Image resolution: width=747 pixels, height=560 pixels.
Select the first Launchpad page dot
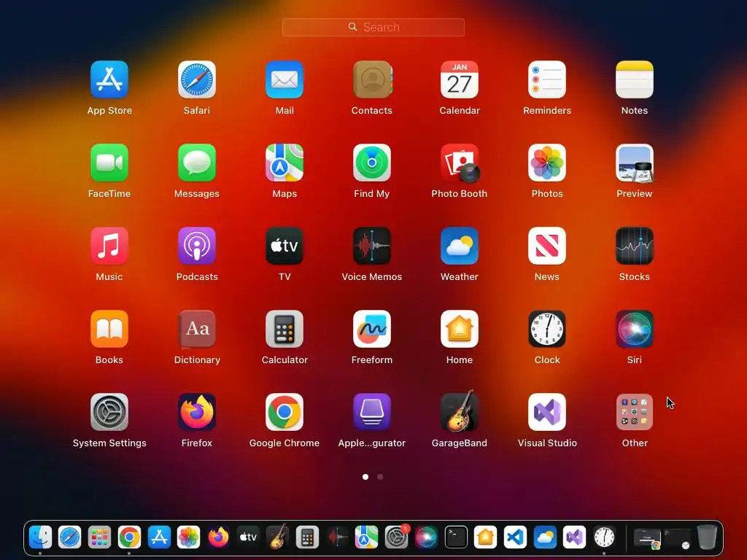pyautogui.click(x=365, y=477)
